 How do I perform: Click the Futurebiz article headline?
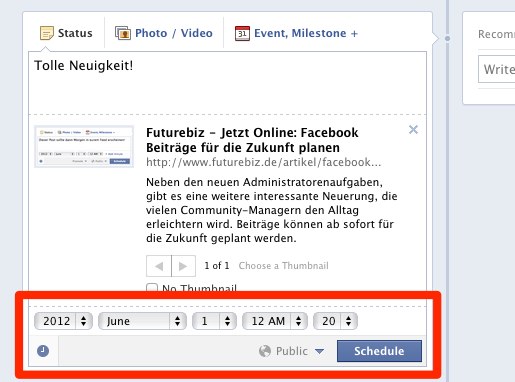coord(252,140)
